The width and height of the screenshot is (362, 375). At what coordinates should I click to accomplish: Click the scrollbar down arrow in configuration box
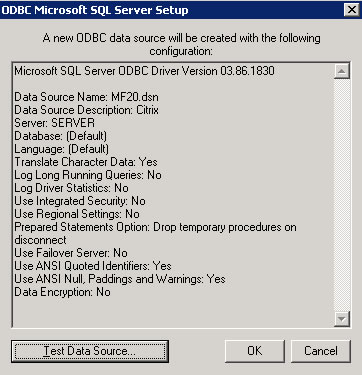[x=342, y=319]
